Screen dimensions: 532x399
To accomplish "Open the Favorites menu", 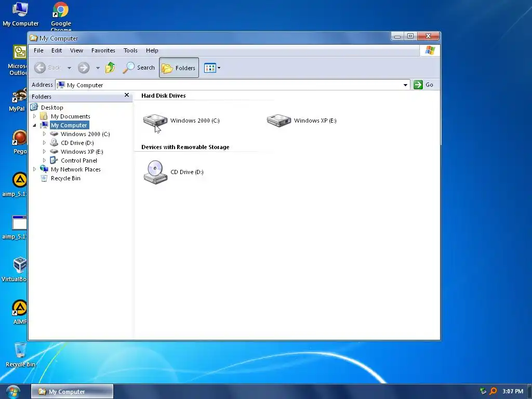I will (103, 50).
